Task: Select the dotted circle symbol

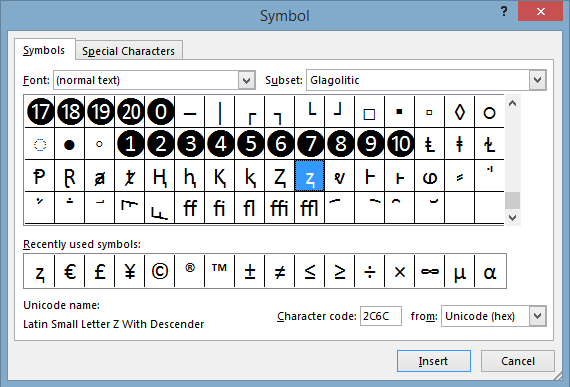Action: (x=40, y=144)
